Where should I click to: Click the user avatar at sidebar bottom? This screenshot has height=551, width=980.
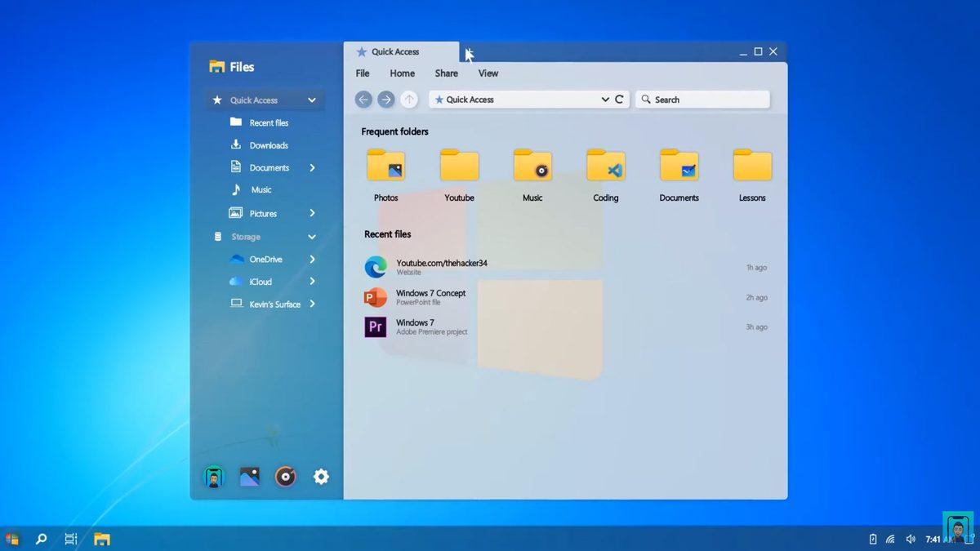click(213, 477)
